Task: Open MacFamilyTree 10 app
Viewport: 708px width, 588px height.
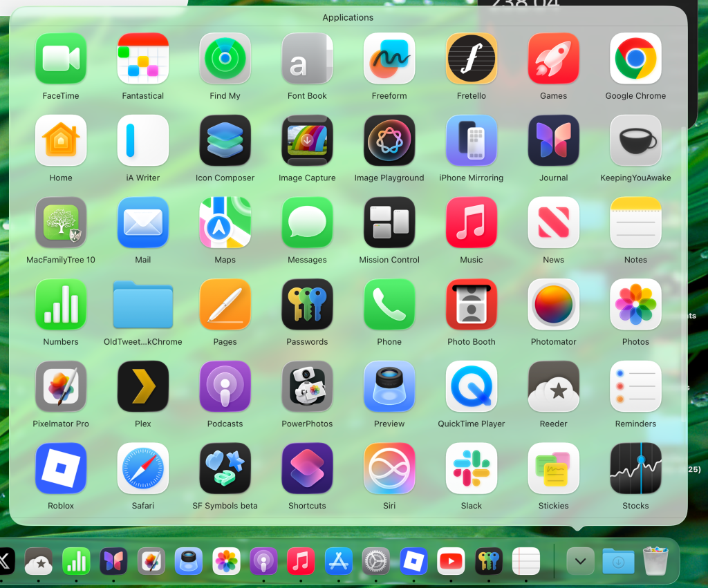Action: click(x=61, y=222)
